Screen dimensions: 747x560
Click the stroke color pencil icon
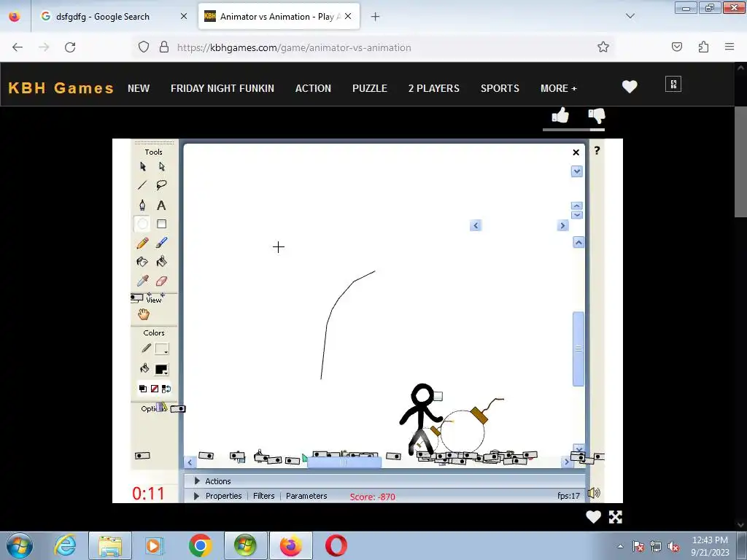[x=146, y=349]
